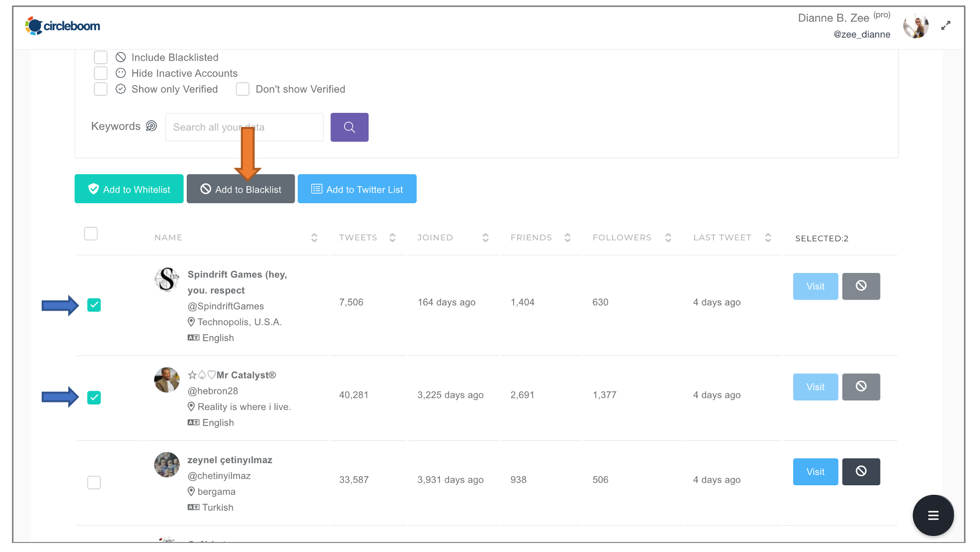
Task: Open Dianne B. Zee profile avatar
Action: pyautogui.click(x=916, y=26)
